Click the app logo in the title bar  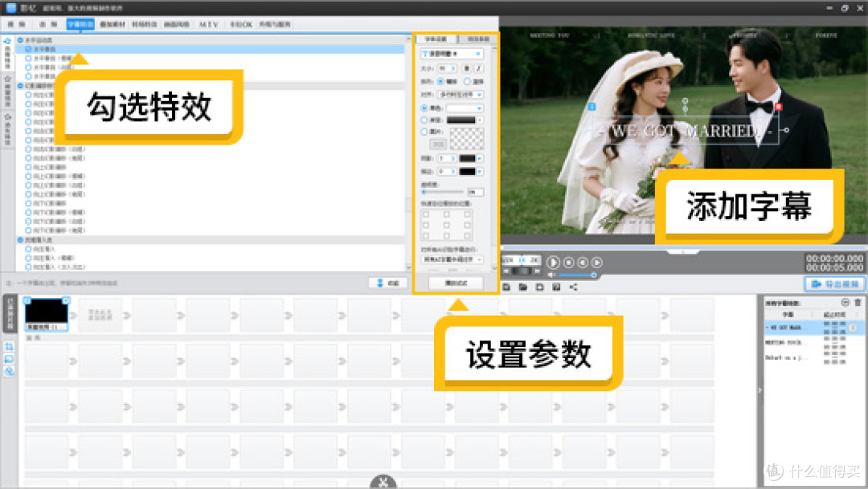point(11,8)
